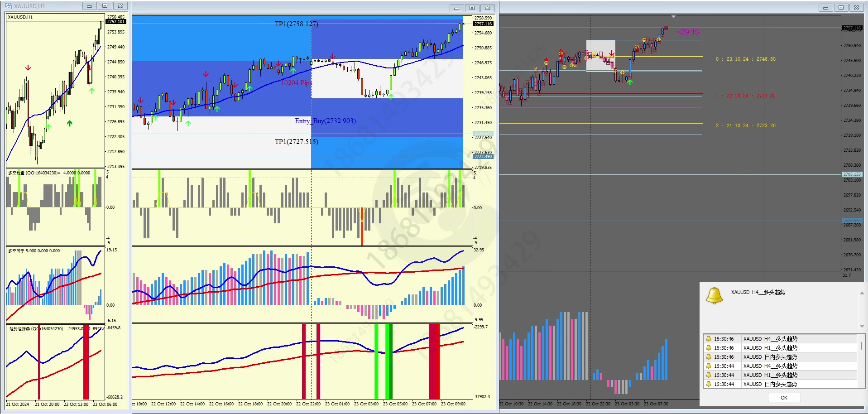
Task: Click the TP1(2727.515) label on the middle chart
Action: tap(297, 142)
